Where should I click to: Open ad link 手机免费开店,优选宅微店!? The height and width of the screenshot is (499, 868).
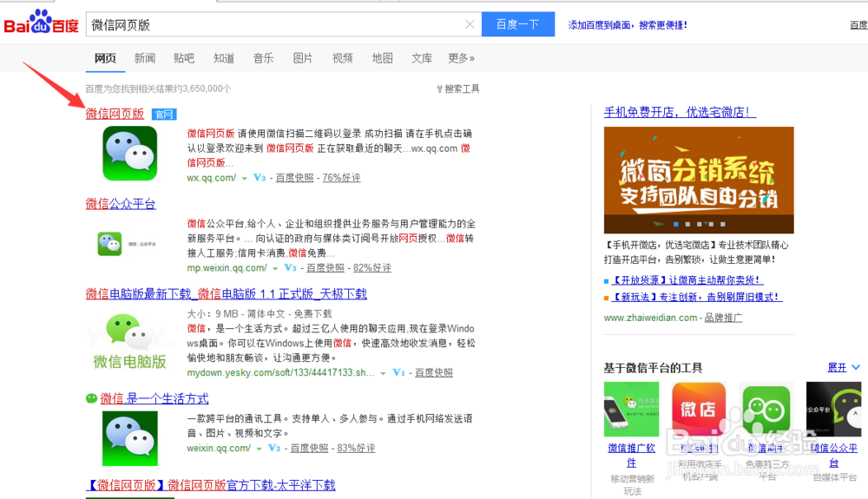click(680, 112)
